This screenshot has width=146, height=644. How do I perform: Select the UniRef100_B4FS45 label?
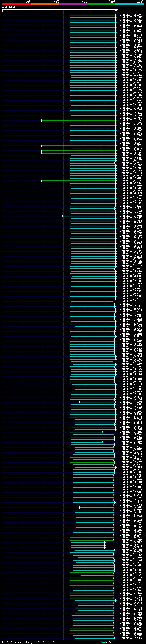point(131,361)
